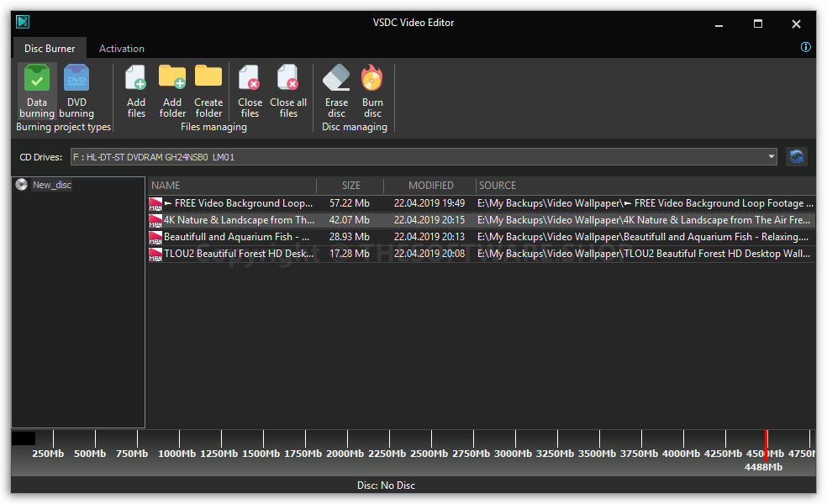Image resolution: width=827 pixels, height=504 pixels.
Task: Select the FREE Video Background Loop file name
Action: coord(239,203)
